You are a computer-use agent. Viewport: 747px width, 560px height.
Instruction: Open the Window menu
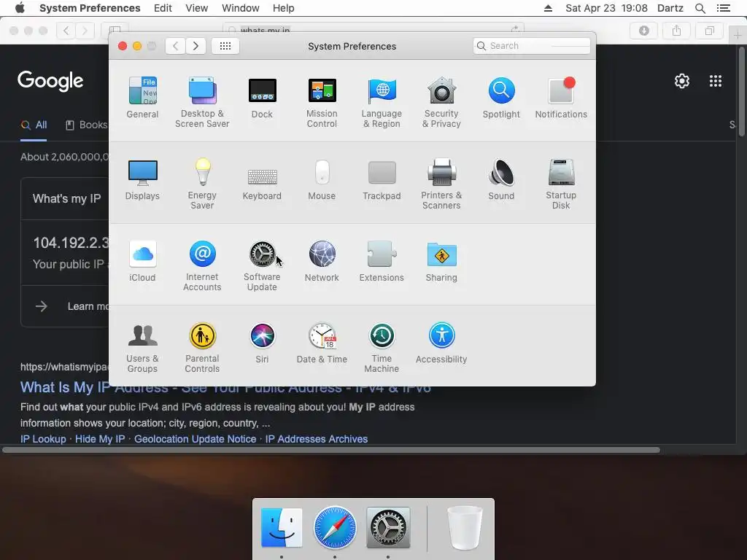pyautogui.click(x=241, y=8)
